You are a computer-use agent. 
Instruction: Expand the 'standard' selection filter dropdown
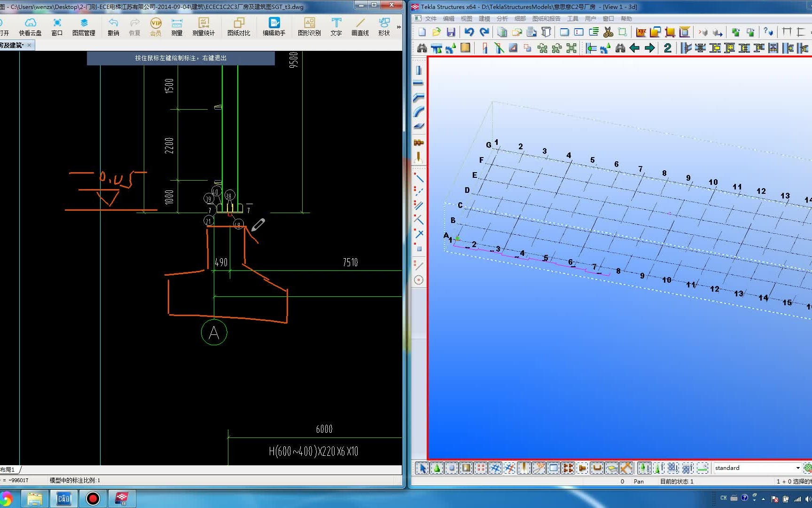click(x=797, y=468)
